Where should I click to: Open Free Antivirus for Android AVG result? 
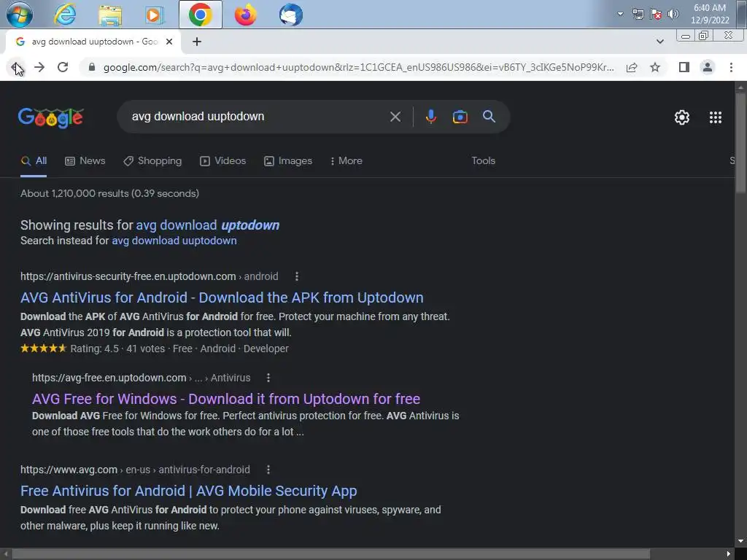189,491
